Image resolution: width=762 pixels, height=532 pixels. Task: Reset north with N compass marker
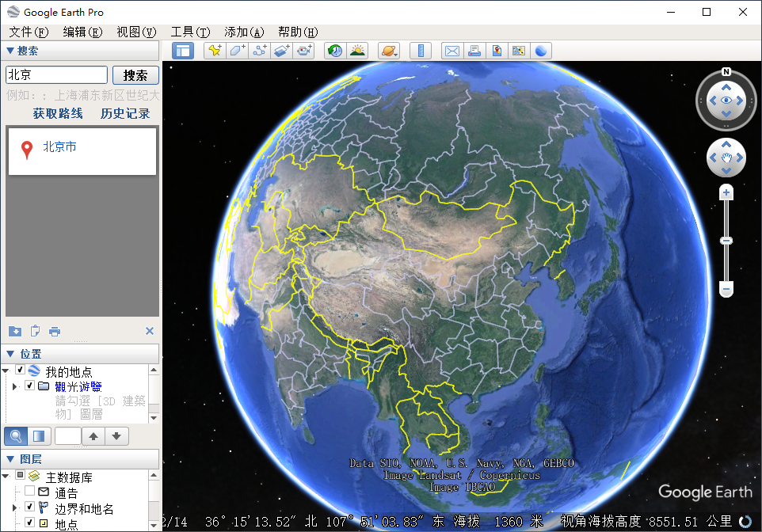click(x=726, y=72)
